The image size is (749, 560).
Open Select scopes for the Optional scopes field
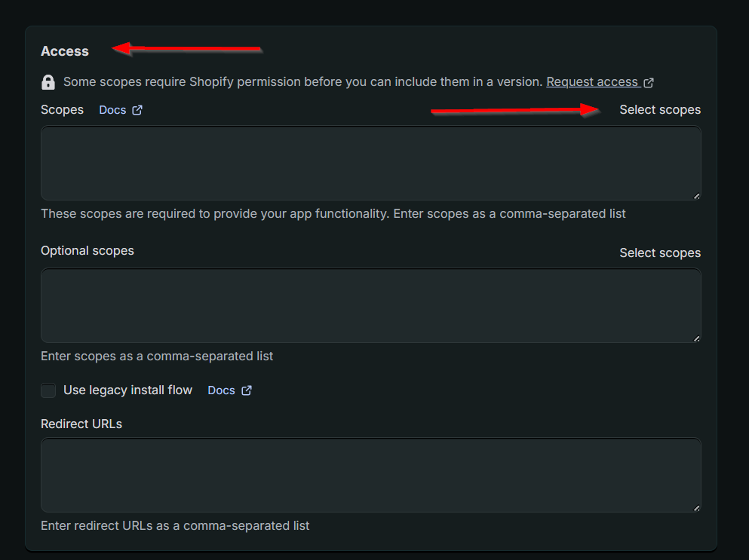(660, 253)
